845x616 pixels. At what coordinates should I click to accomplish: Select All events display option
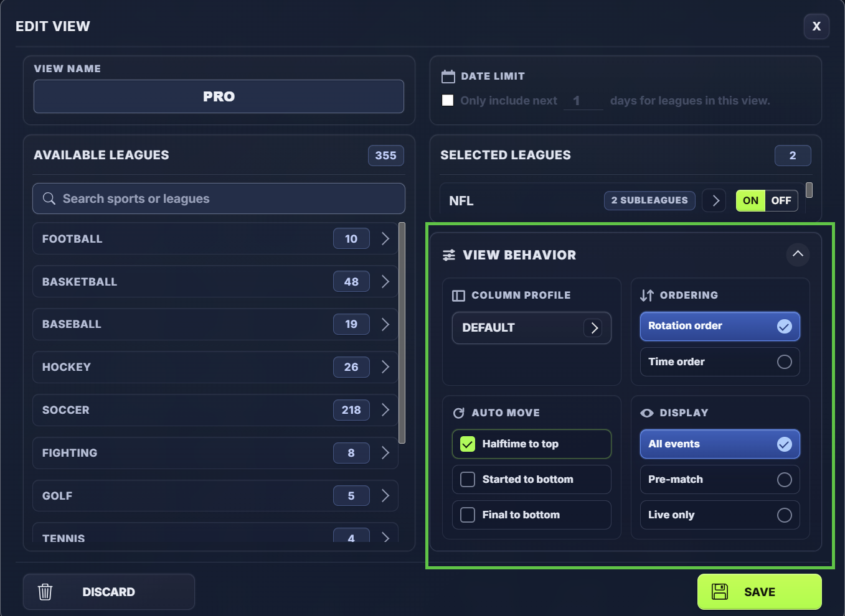pos(720,444)
